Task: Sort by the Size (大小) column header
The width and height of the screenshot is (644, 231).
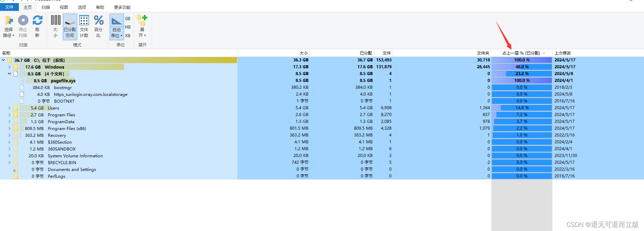Action: click(x=273, y=53)
